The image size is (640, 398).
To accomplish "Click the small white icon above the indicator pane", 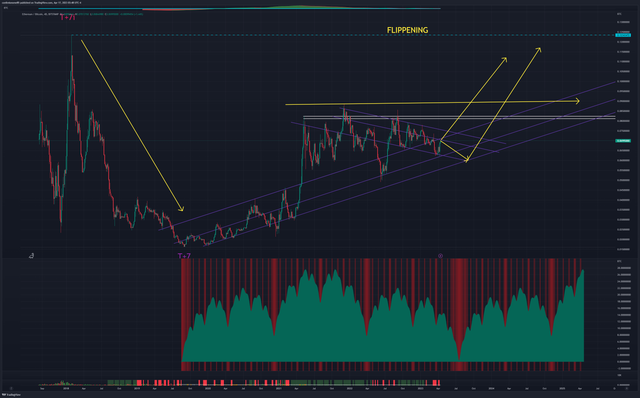I will pos(31,256).
